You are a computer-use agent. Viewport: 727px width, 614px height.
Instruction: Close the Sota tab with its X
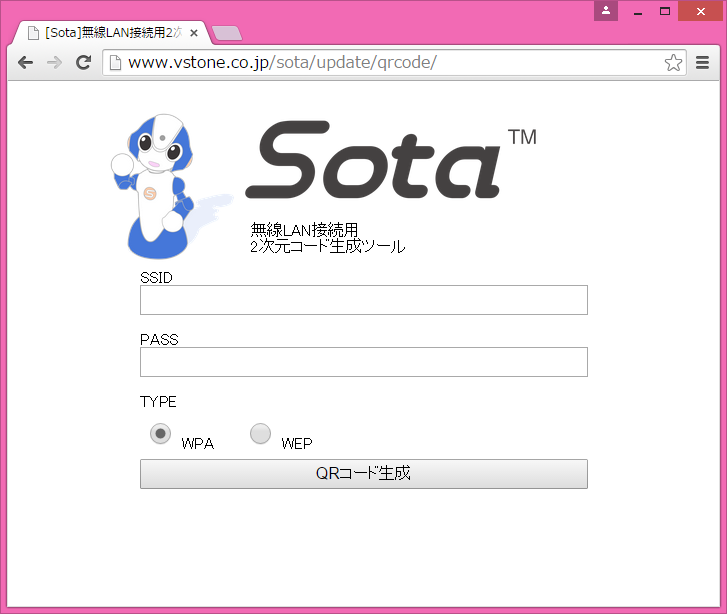[194, 33]
